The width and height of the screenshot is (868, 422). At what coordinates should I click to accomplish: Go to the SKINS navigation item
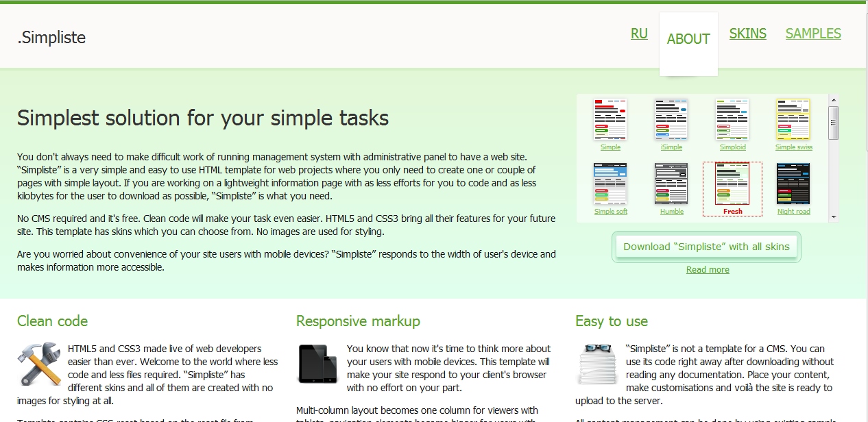[747, 34]
